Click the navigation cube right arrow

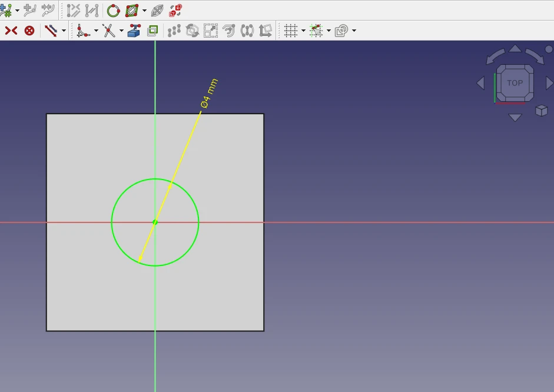coord(549,83)
